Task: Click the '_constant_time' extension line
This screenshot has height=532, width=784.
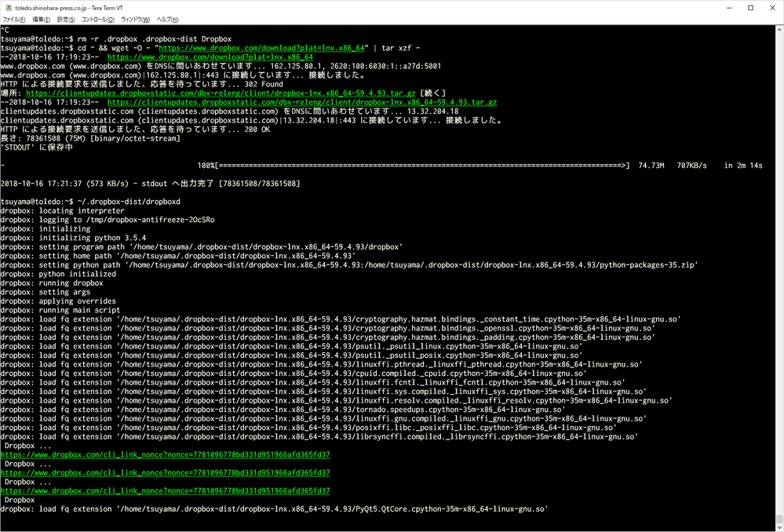Action: point(341,319)
